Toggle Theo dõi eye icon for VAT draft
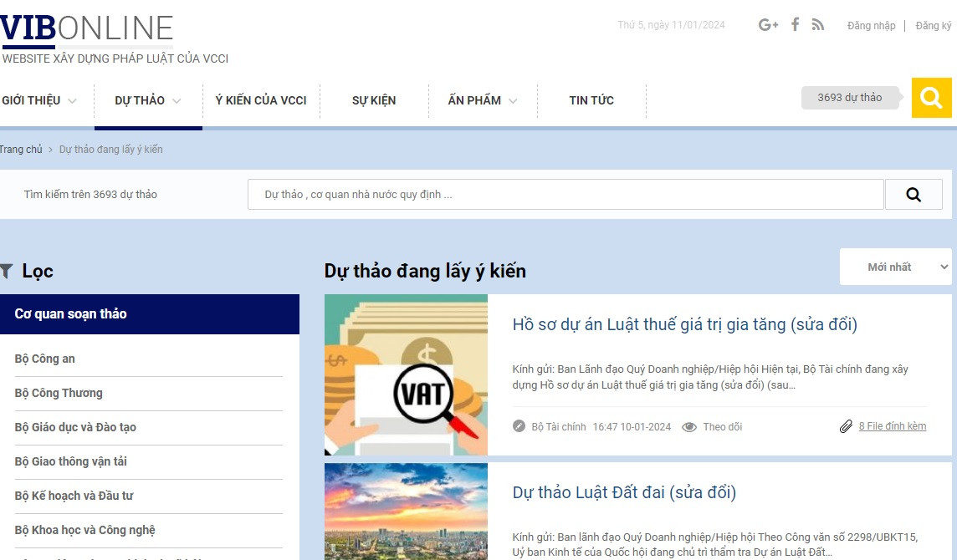 [689, 426]
